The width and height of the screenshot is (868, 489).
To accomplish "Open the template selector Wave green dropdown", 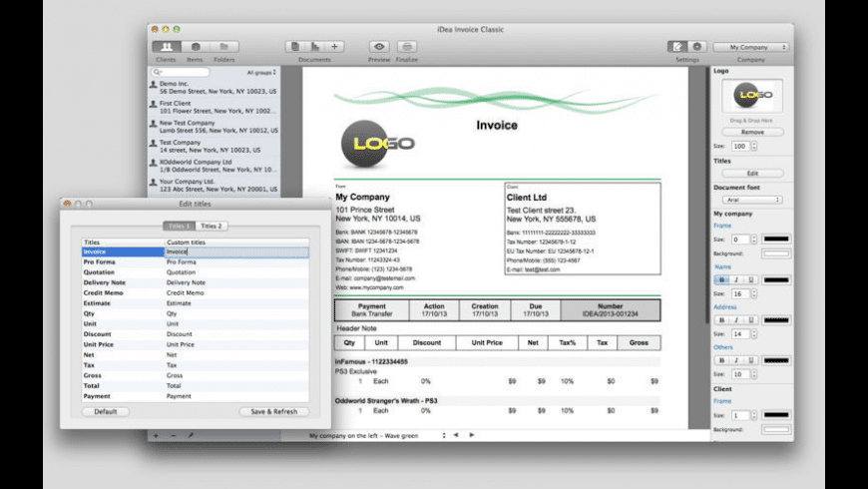I will coord(376,436).
